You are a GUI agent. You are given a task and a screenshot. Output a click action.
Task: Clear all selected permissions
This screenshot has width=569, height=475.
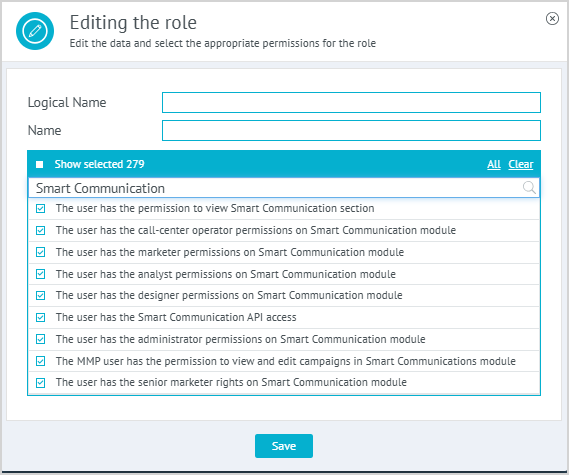(520, 164)
